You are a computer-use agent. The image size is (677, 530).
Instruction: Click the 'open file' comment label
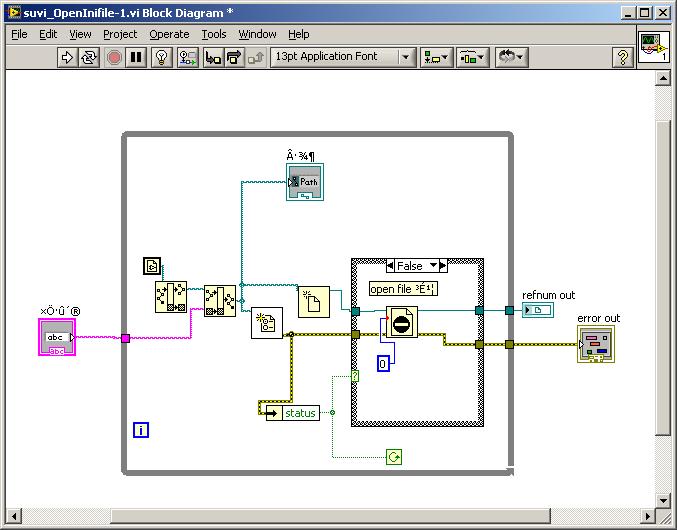click(x=403, y=289)
